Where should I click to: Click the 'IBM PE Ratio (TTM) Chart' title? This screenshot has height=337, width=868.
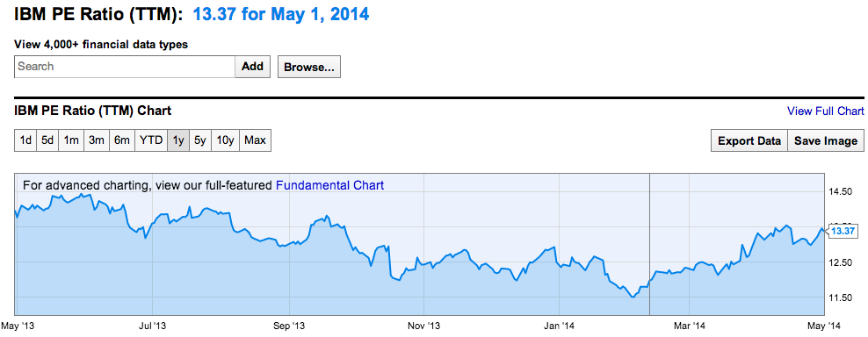point(92,111)
